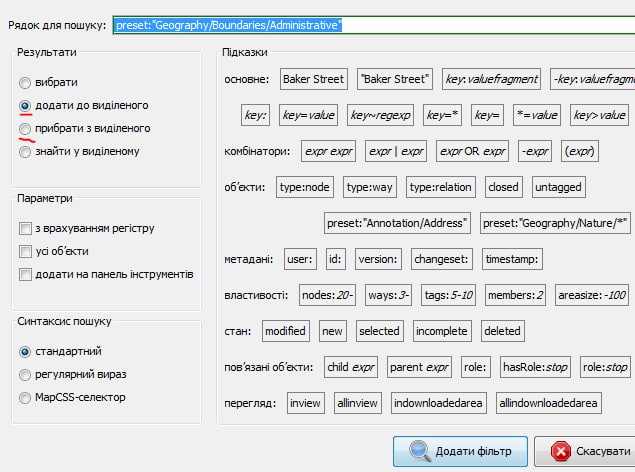Click Скасувати button
Viewport: 635px width, 472px height.
coord(584,451)
